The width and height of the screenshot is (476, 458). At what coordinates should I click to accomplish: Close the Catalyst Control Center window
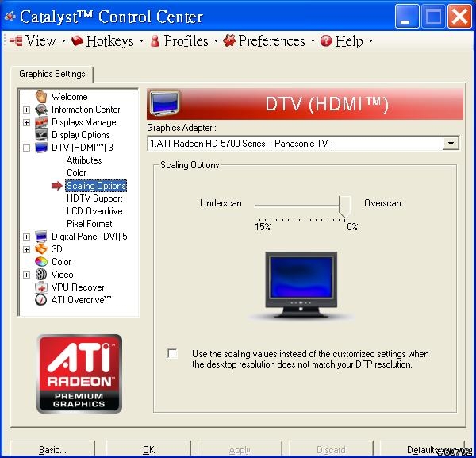point(460,17)
